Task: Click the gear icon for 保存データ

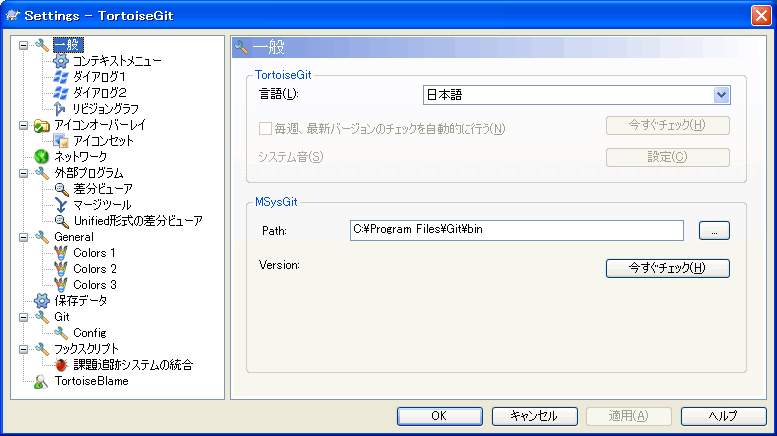Action: pyautogui.click(x=42, y=301)
